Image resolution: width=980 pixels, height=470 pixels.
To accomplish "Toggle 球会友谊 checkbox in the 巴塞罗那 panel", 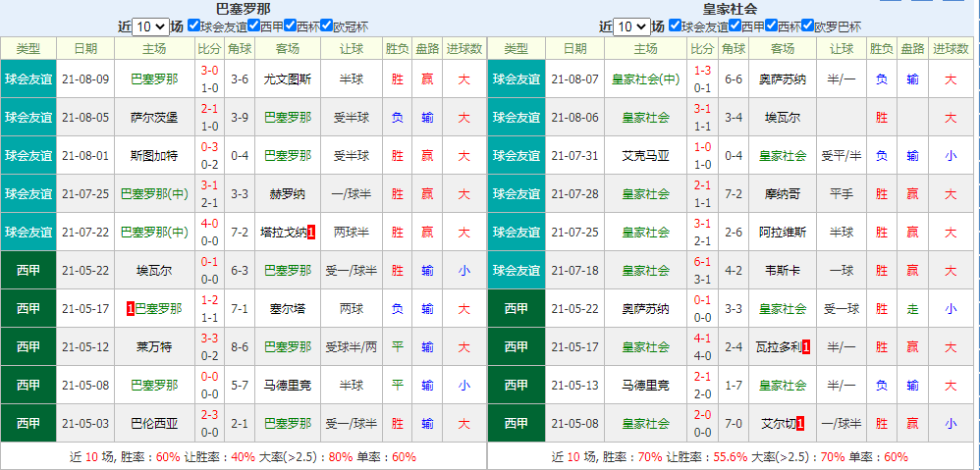I will (193, 26).
